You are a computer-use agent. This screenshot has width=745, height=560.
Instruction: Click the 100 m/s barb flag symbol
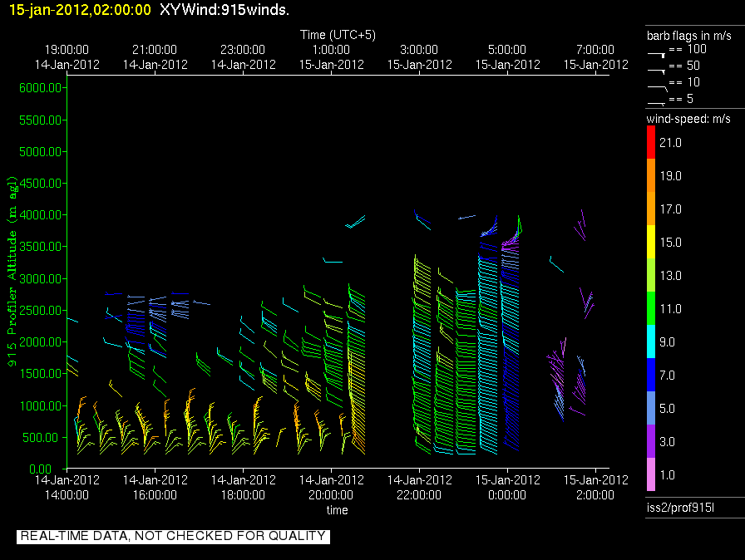(657, 52)
